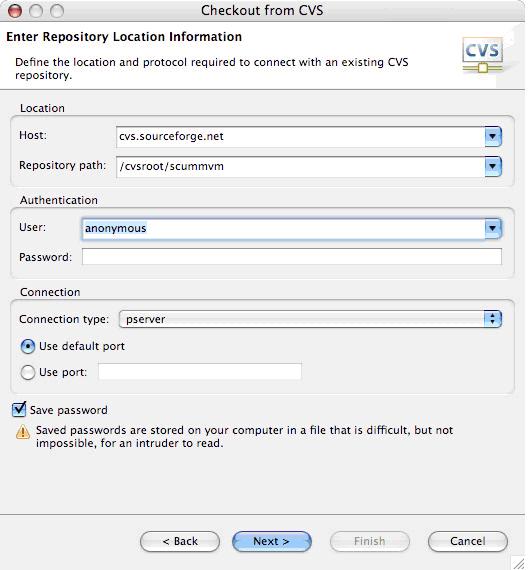Viewport: 528px width, 570px height.
Task: Click the red close window button
Action: pyautogui.click(x=15, y=11)
